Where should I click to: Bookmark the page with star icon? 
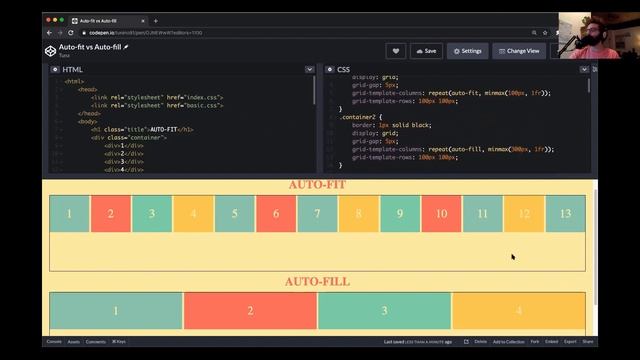pos(544,33)
